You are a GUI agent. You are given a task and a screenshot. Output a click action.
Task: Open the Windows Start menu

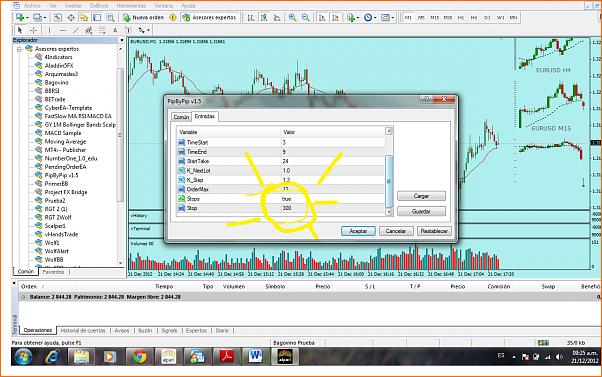coord(23,357)
